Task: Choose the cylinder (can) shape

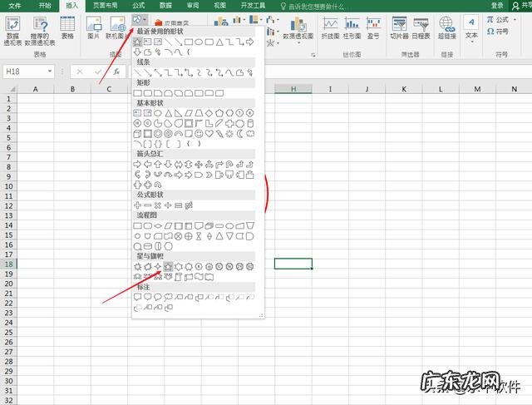Action: click(x=250, y=123)
